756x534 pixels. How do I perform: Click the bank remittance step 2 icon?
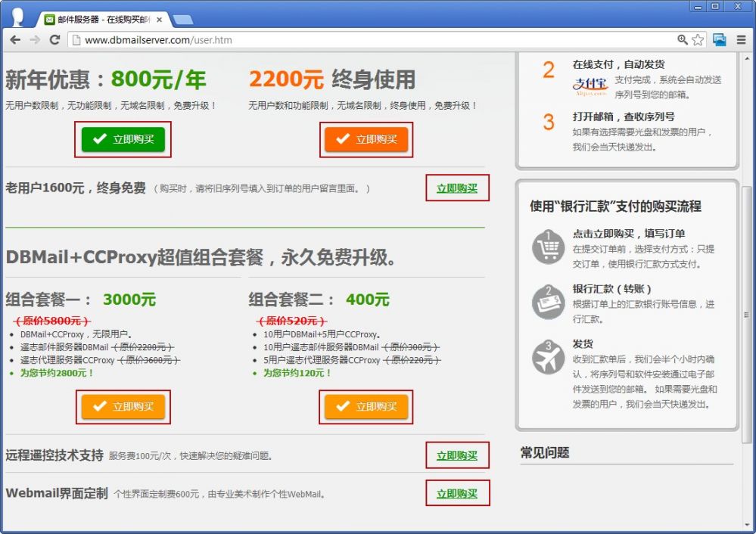click(x=548, y=302)
